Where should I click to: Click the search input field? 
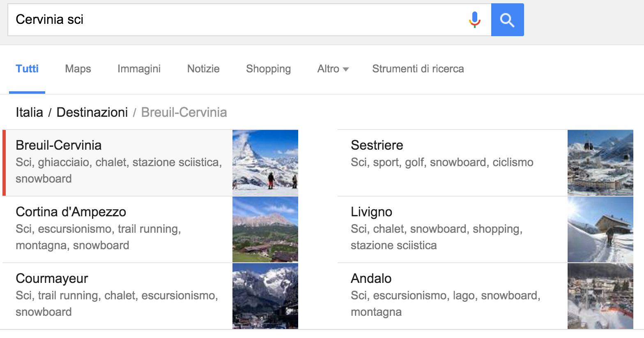pos(238,20)
